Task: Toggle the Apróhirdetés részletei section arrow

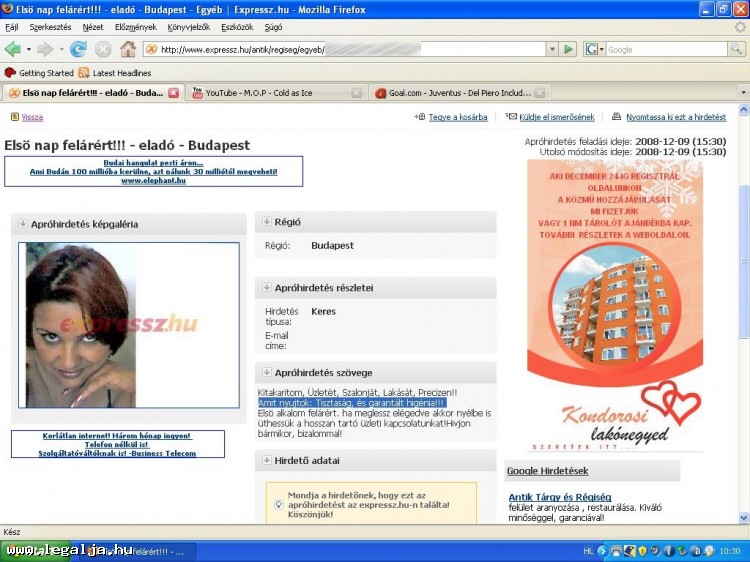Action: (x=267, y=288)
